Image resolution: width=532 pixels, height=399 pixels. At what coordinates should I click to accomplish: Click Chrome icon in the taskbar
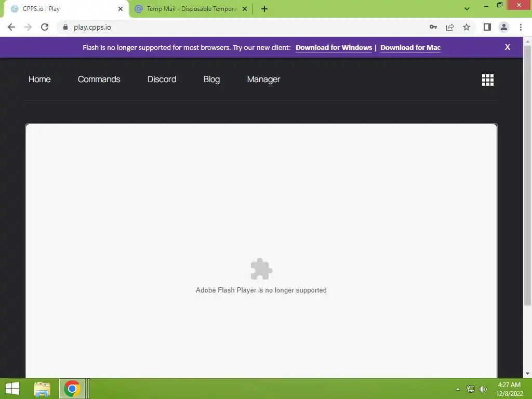pos(72,389)
